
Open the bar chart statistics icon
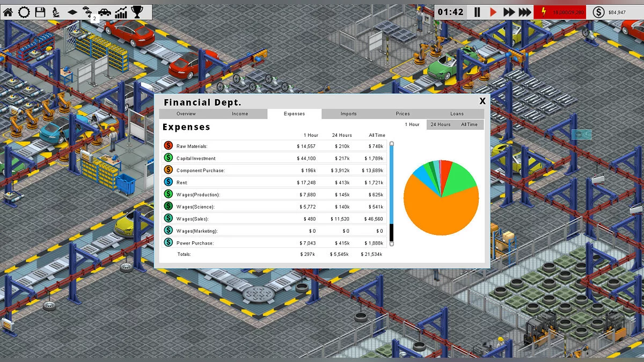pos(122,12)
